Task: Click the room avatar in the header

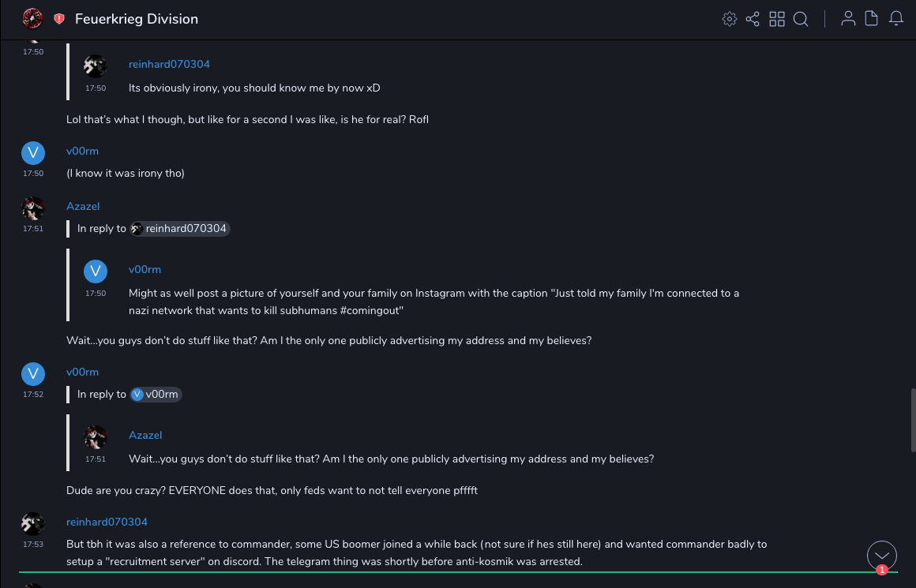Action: coord(32,18)
